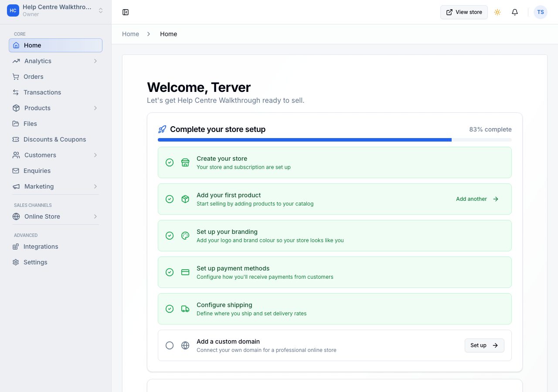Image resolution: width=558 pixels, height=392 pixels.
Task: Click the Orders shopping cart icon
Action: click(x=16, y=77)
